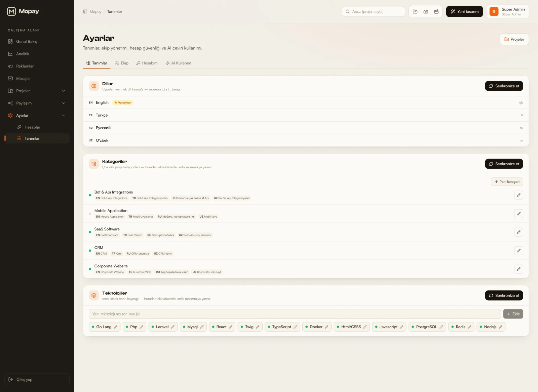The height and width of the screenshot is (392, 538).
Task: Click the pencil icon on the Mysql tag
Action: pos(202,327)
